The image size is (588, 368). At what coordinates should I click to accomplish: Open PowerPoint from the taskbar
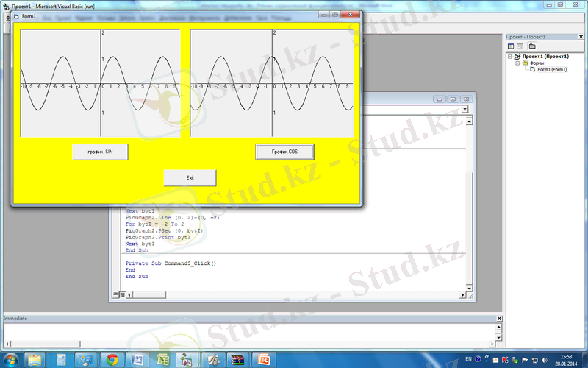coord(262,359)
